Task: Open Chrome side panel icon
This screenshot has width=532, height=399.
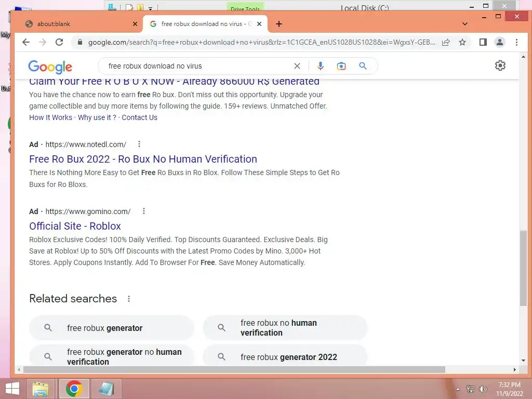Action: (483, 42)
